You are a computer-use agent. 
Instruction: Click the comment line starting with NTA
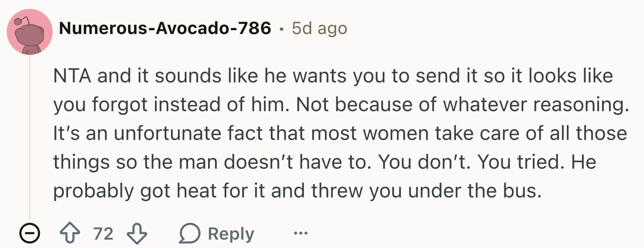pos(333,76)
